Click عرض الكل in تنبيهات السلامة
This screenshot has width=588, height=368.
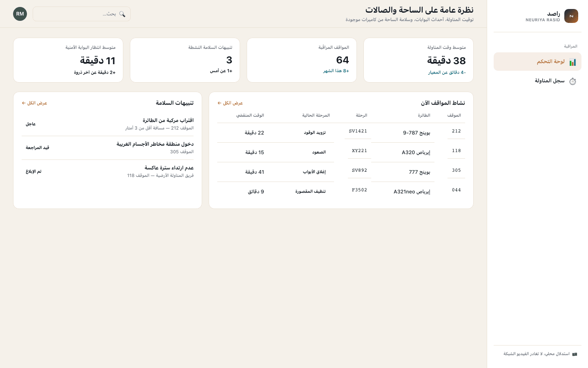coord(35,103)
